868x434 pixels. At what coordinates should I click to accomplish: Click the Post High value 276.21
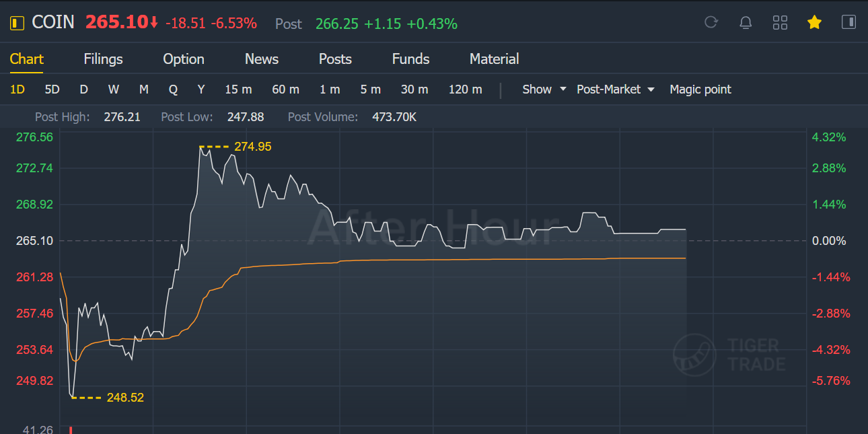[x=122, y=117]
